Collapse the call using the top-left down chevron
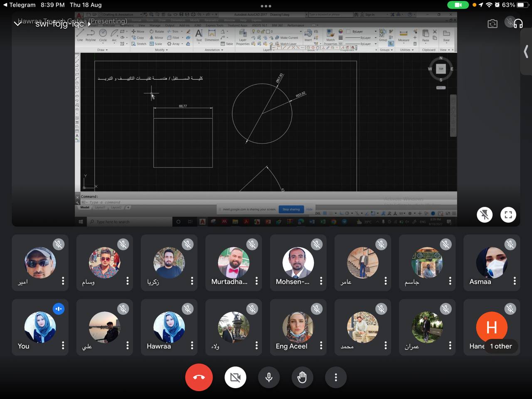 tap(18, 24)
